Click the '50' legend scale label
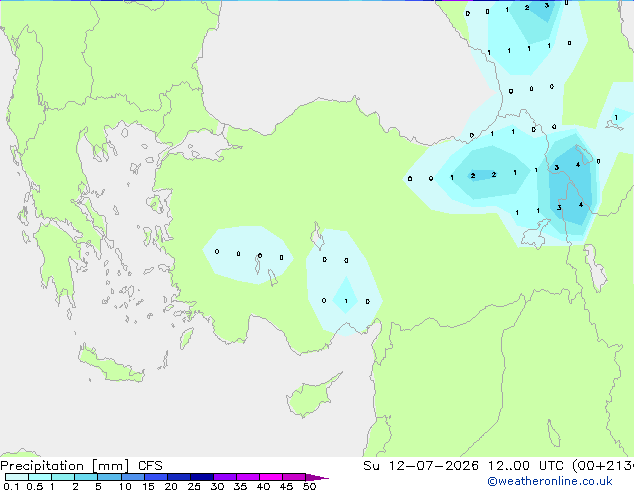The width and height of the screenshot is (634, 490). 309,486
